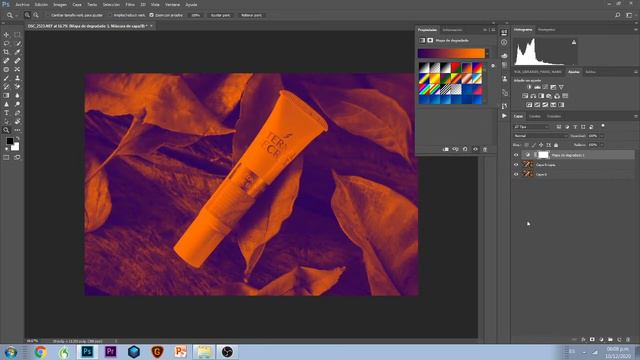The height and width of the screenshot is (360, 640).
Task: Toggle the Ampliar/reducir todas las ventanas checkbox
Action: tap(110, 15)
